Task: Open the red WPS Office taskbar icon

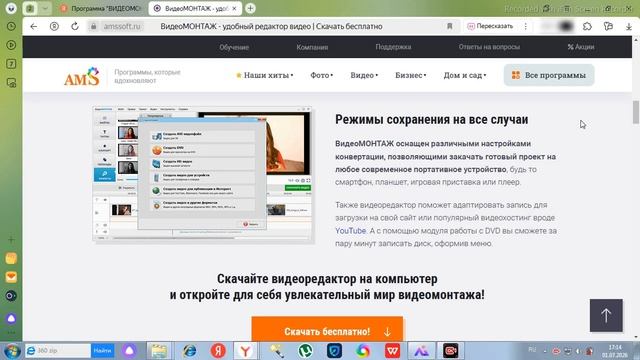Action: [x=392, y=351]
